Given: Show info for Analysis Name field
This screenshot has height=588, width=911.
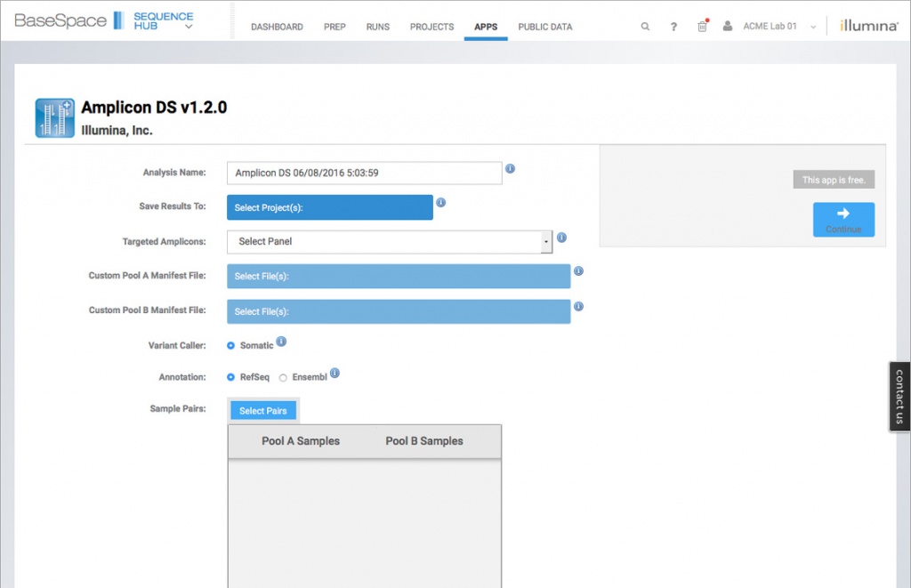Looking at the screenshot, I should pyautogui.click(x=510, y=168).
